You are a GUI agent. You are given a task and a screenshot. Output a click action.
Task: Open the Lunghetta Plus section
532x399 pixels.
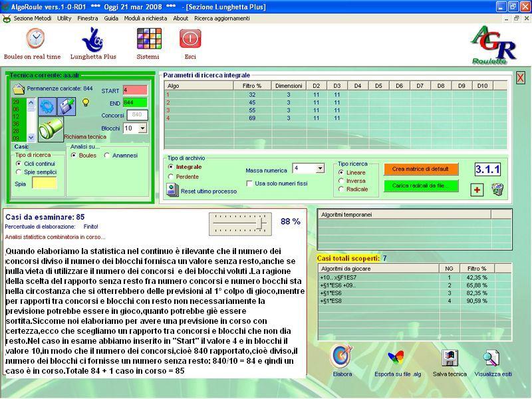click(92, 39)
